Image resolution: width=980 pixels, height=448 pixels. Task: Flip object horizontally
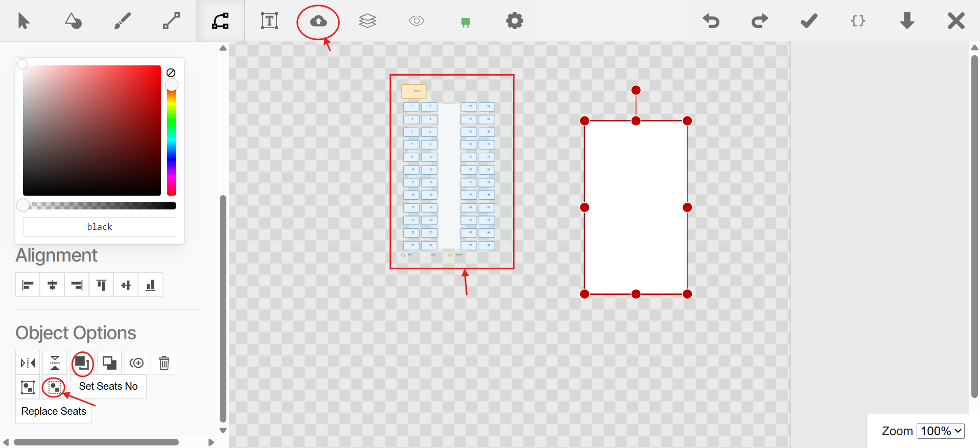pos(28,363)
